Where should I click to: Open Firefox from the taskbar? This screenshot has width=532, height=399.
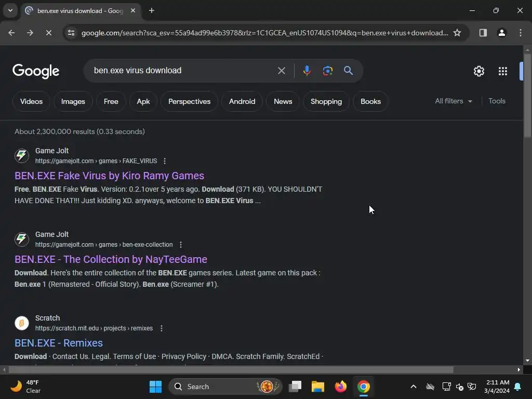(341, 387)
